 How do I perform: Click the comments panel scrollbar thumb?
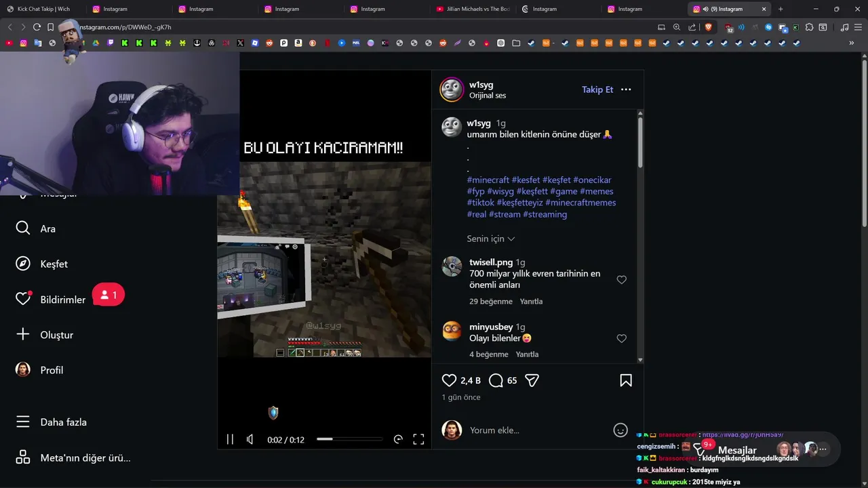640,142
